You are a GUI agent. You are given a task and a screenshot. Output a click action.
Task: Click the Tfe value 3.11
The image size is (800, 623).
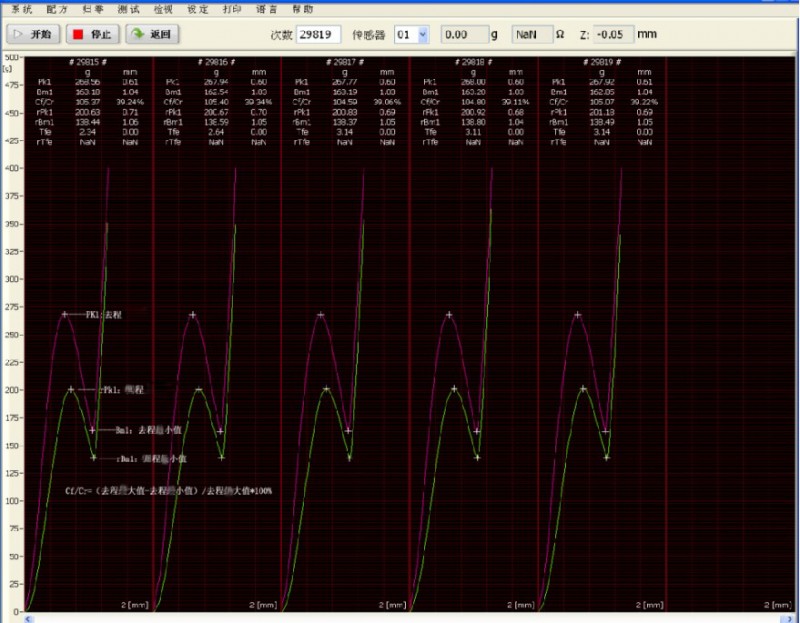pos(473,132)
